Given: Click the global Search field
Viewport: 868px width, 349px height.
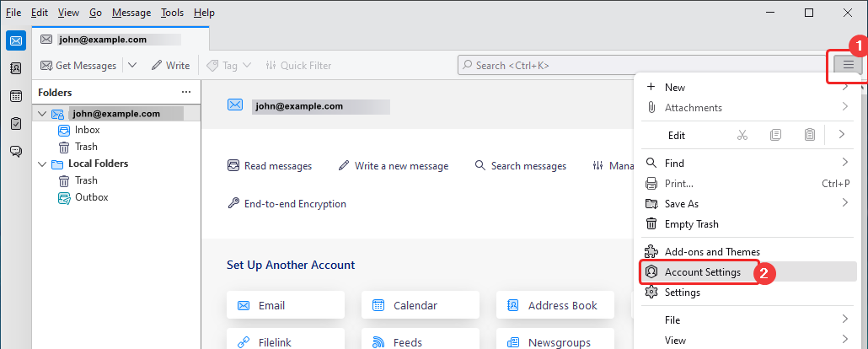Looking at the screenshot, I should coord(640,66).
